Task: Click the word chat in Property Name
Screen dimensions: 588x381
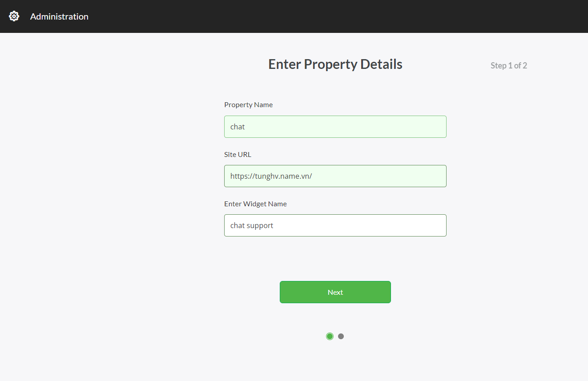Action: tap(238, 127)
